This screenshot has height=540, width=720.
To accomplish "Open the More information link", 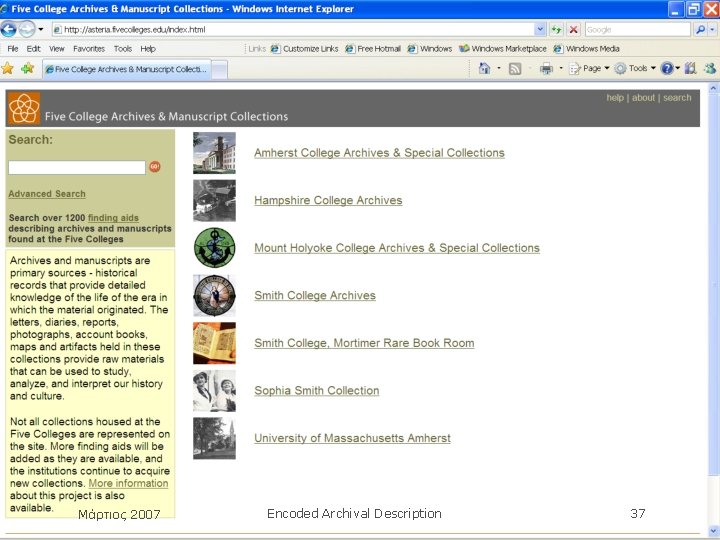I will [128, 484].
